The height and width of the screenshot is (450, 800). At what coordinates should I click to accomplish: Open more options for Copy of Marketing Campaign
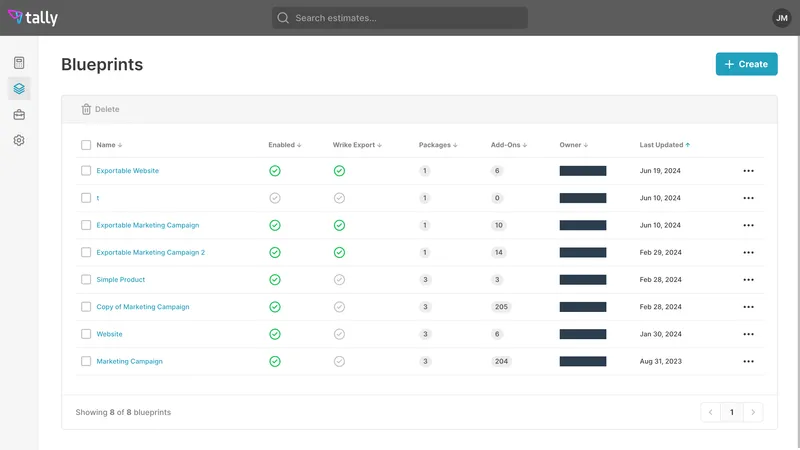(x=748, y=307)
